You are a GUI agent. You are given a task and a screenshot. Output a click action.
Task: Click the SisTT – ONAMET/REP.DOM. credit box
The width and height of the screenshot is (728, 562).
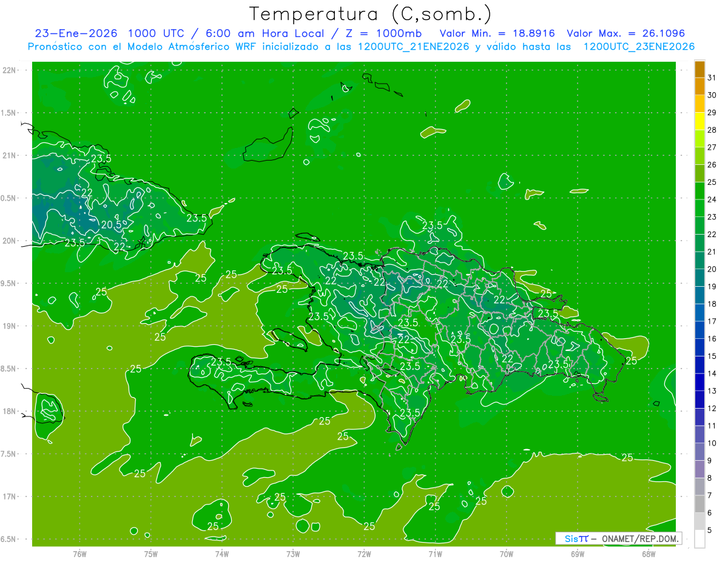[618, 538]
